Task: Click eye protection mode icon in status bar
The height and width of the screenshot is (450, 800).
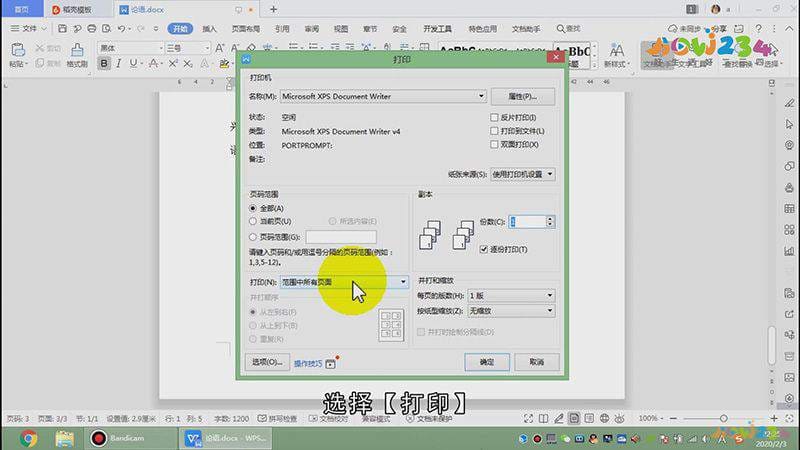Action: [x=619, y=418]
